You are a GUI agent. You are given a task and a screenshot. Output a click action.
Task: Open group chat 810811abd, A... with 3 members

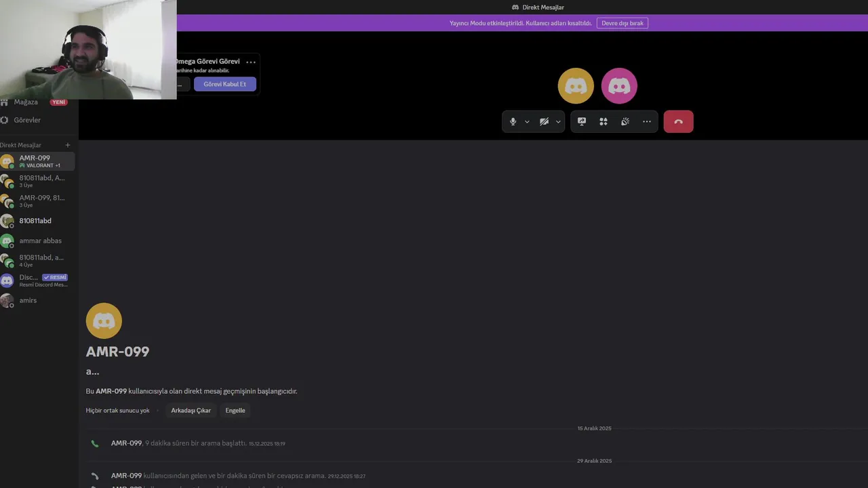tap(37, 181)
